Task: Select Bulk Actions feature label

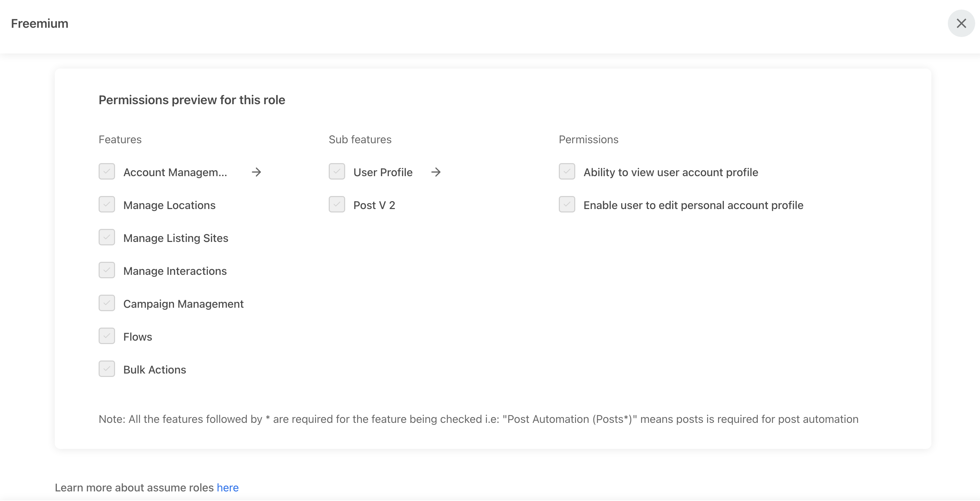Action: 155,370
